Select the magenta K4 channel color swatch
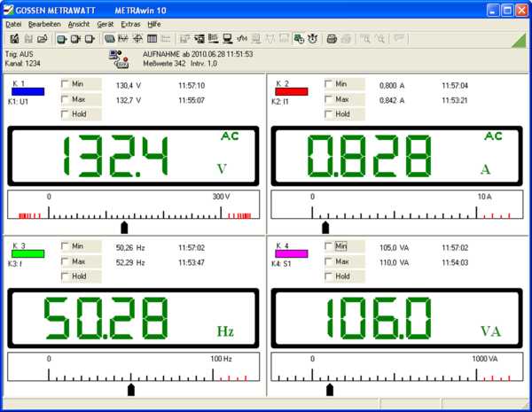This screenshot has width=532, height=412. [x=291, y=253]
